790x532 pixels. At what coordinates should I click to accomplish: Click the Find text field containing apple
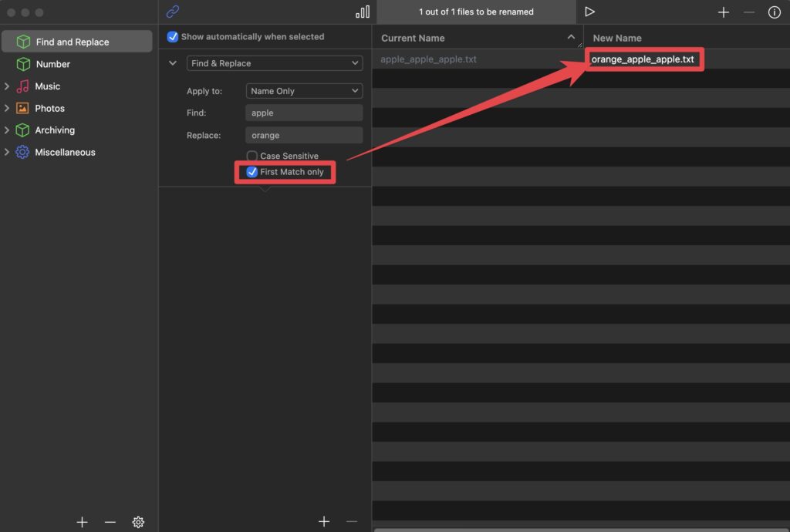point(304,113)
